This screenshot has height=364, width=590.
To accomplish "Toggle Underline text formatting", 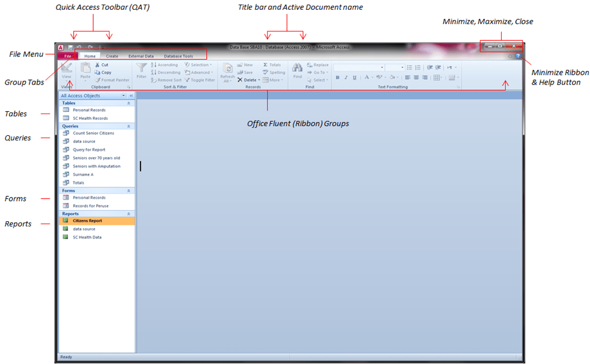I will coord(354,77).
